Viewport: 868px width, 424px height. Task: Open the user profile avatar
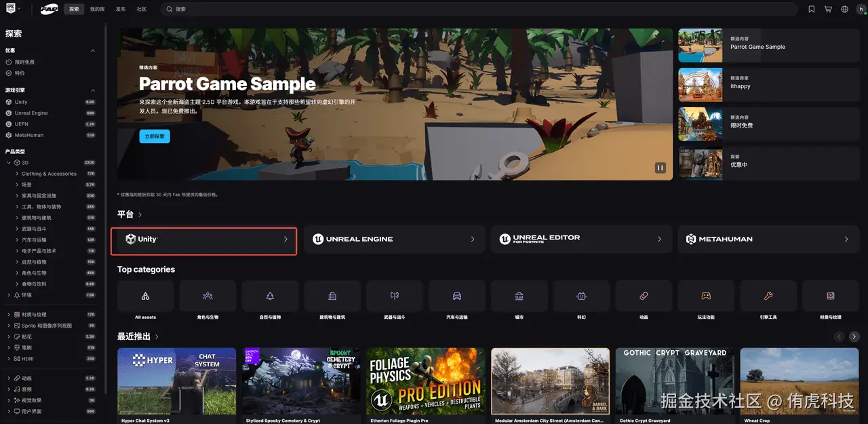tap(861, 9)
